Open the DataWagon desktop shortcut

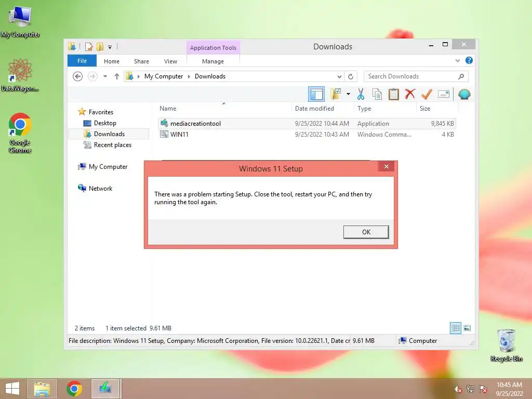[20, 75]
